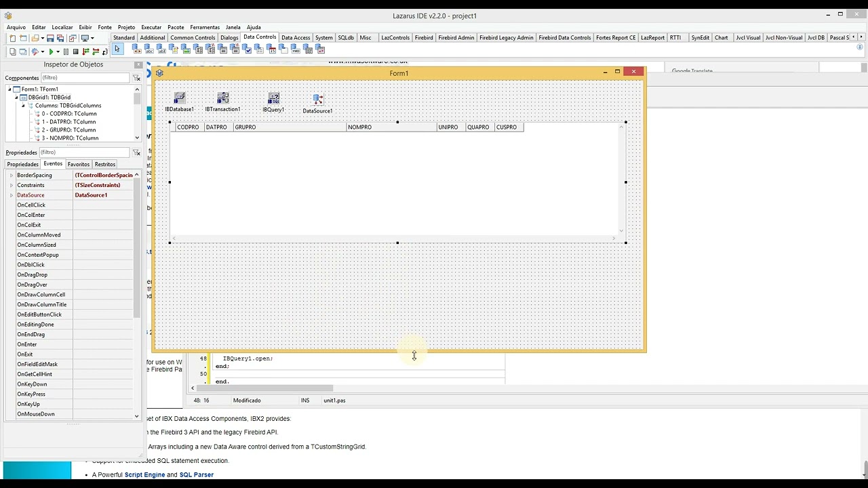This screenshot has width=868, height=488.
Task: Select the OnCellClick event row
Action: [69, 205]
